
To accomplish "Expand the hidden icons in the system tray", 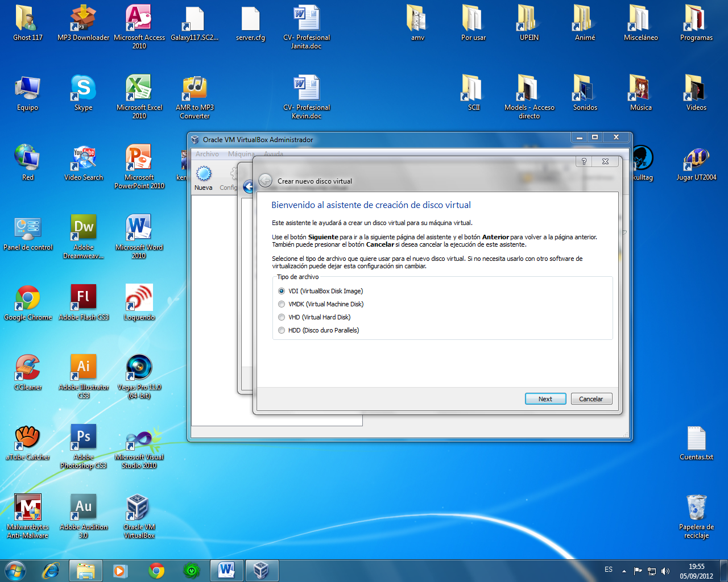I will pyautogui.click(x=623, y=570).
